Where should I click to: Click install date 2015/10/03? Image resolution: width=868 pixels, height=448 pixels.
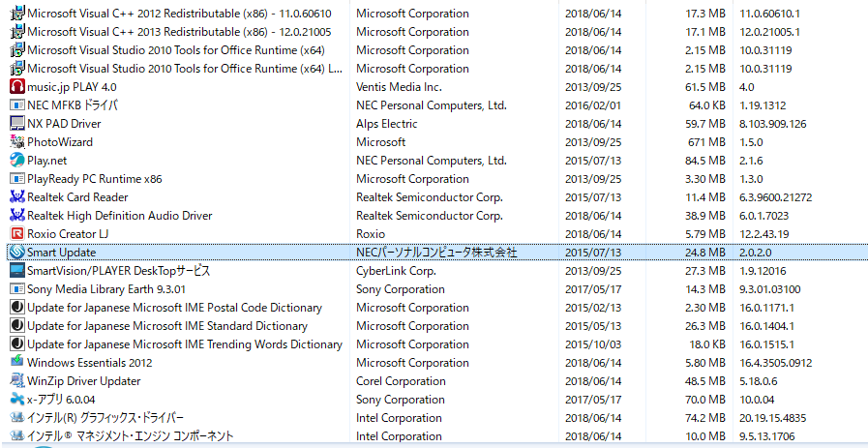pyautogui.click(x=593, y=344)
